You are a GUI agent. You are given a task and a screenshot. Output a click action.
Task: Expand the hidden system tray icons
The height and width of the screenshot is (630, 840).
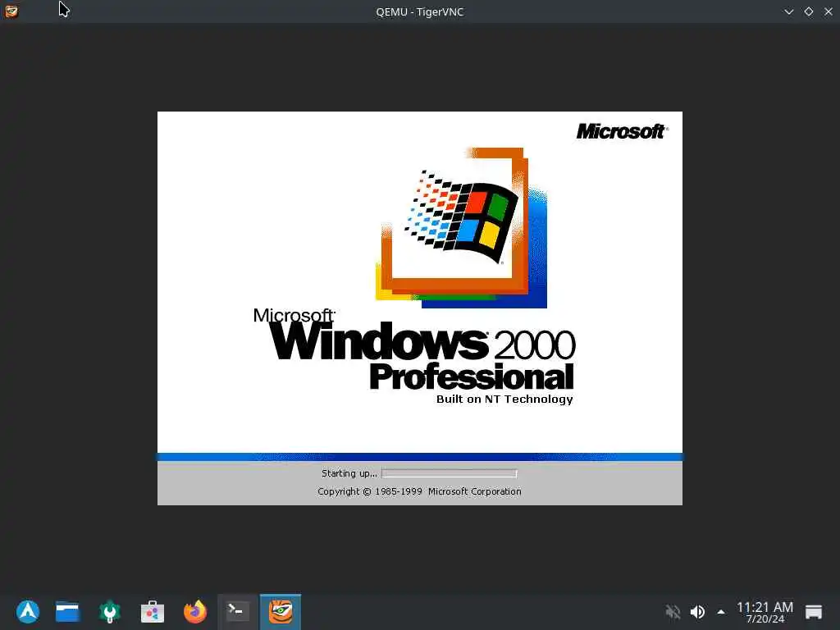(721, 612)
